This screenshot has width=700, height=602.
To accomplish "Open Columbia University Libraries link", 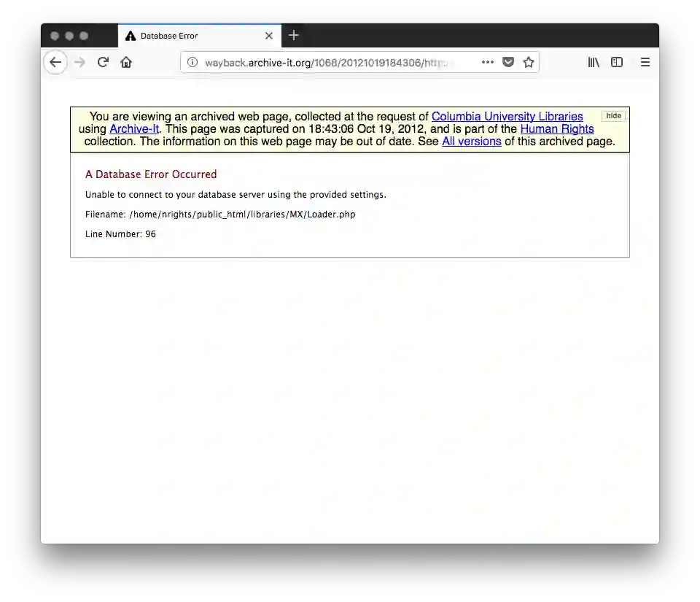I will point(507,117).
